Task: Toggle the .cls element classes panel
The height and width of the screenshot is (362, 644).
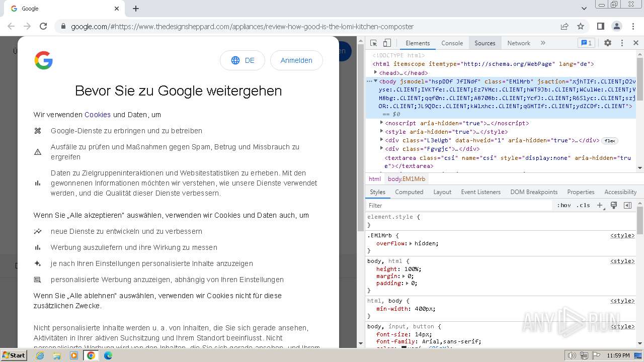Action: pyautogui.click(x=583, y=205)
